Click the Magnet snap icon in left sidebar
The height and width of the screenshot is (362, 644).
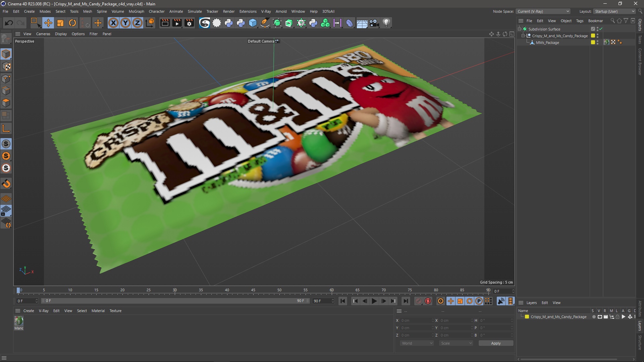coord(6,184)
